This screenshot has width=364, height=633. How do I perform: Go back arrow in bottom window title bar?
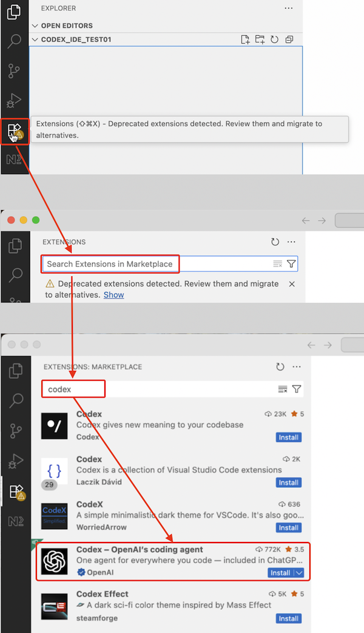coord(311,345)
